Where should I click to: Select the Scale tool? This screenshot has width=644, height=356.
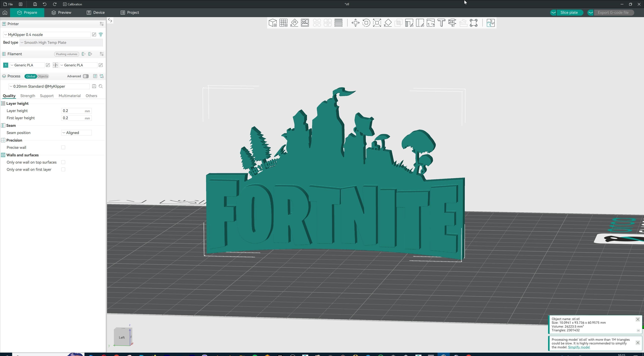pos(377,23)
